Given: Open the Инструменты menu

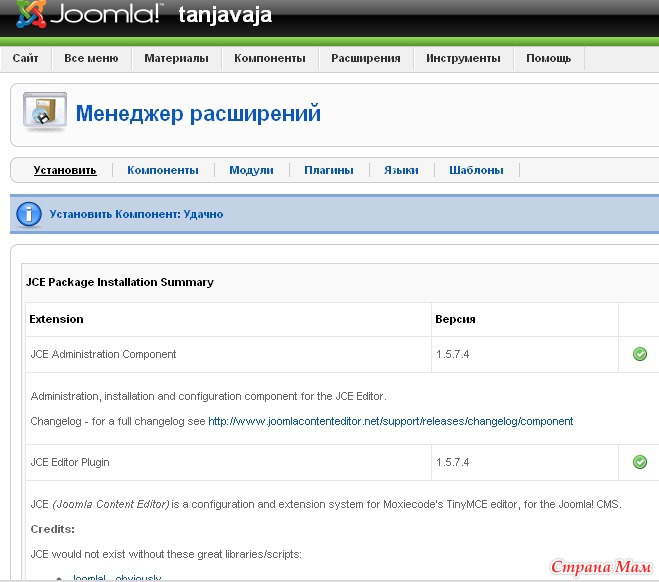Looking at the screenshot, I should click(463, 58).
